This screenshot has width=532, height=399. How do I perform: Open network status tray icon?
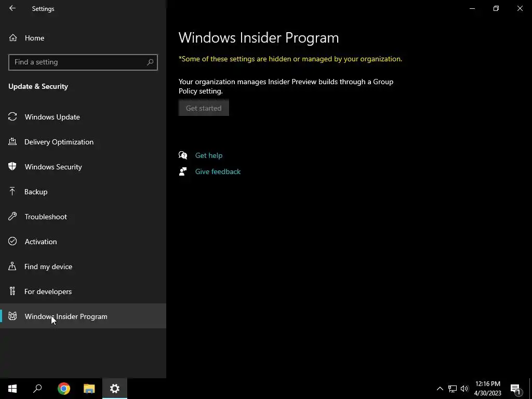click(x=453, y=389)
